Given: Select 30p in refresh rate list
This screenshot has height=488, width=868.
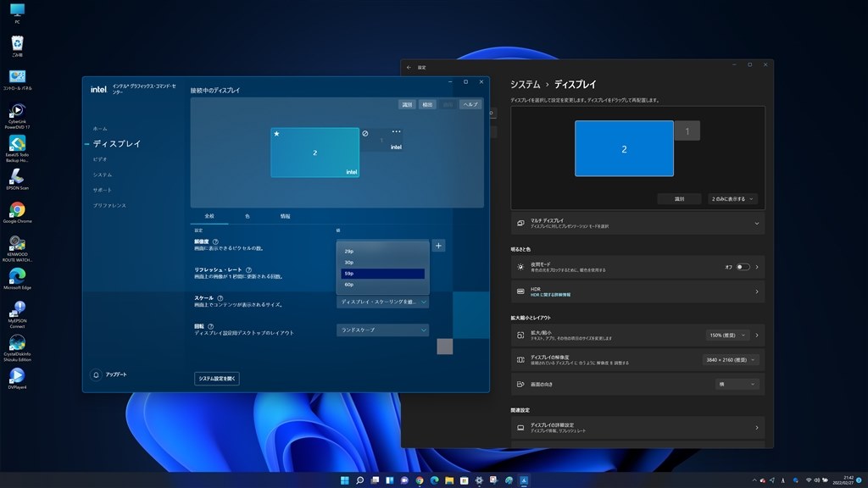Looking at the screenshot, I should click(x=382, y=263).
